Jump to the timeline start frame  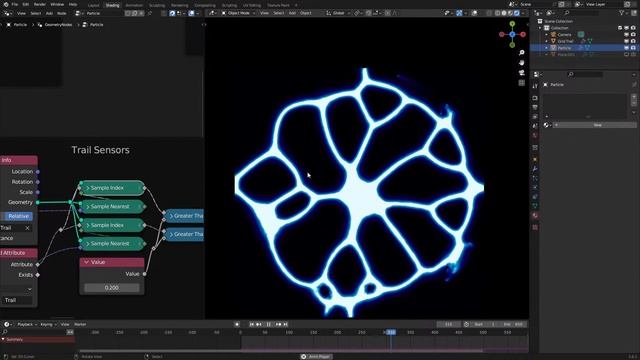click(252, 324)
